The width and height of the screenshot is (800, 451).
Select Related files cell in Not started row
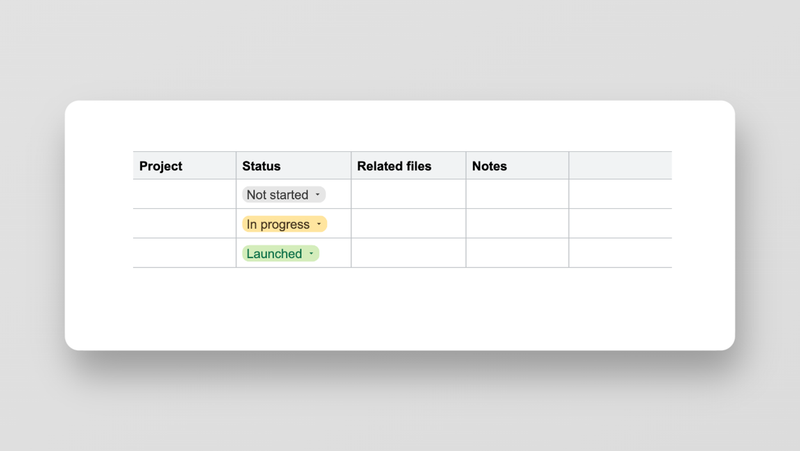point(408,195)
